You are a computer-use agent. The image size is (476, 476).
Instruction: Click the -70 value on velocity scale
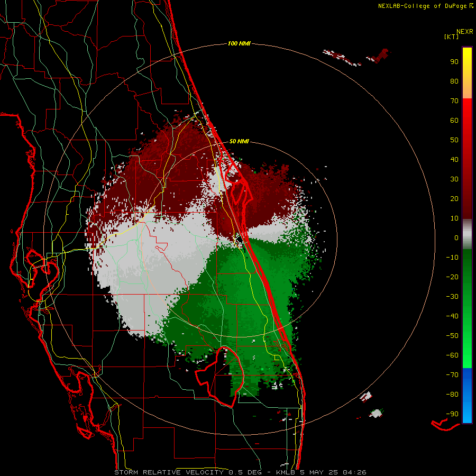(x=452, y=374)
